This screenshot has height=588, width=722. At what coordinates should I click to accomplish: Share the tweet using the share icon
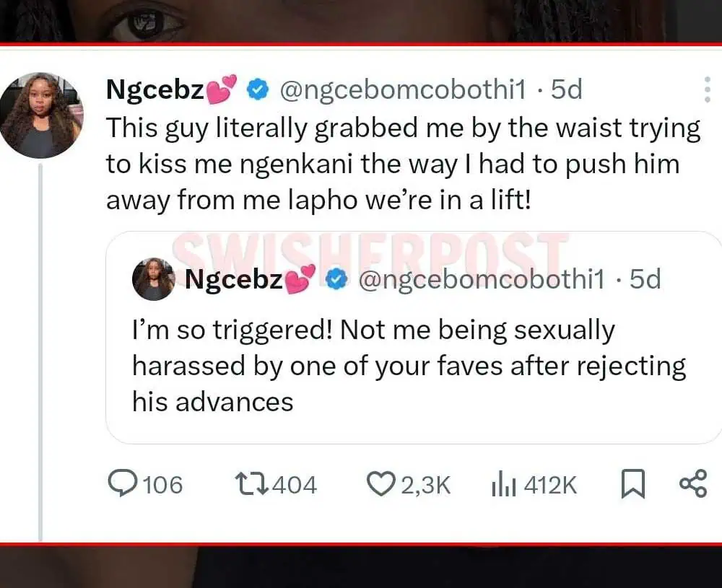pyautogui.click(x=693, y=483)
